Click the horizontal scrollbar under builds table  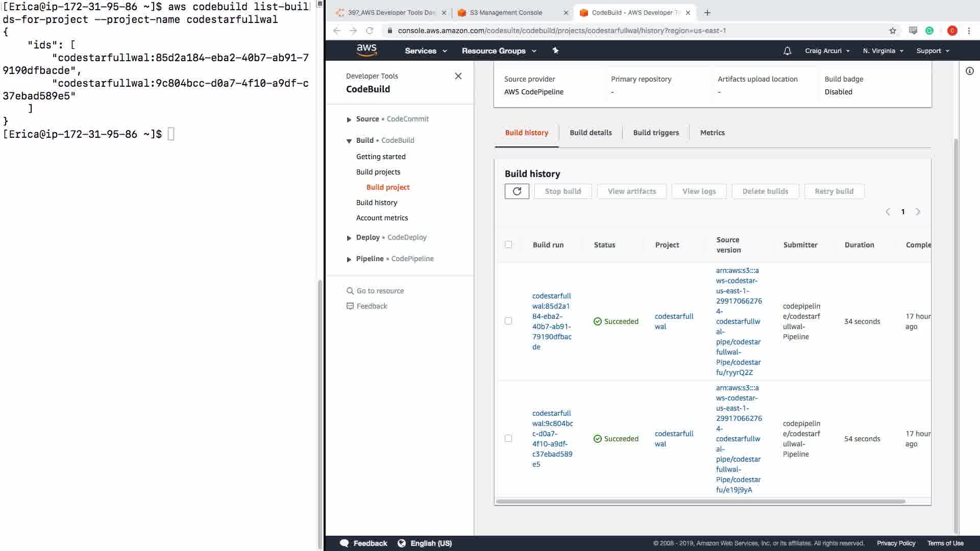click(700, 502)
